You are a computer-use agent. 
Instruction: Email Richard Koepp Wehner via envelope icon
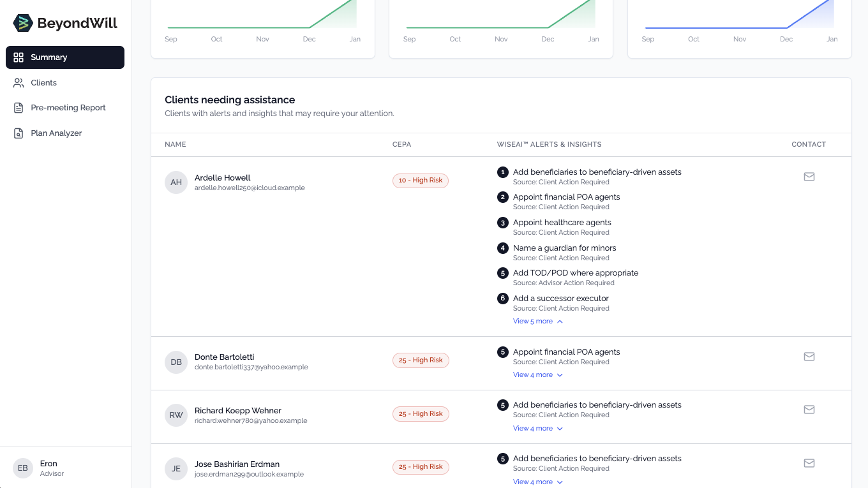(x=809, y=410)
